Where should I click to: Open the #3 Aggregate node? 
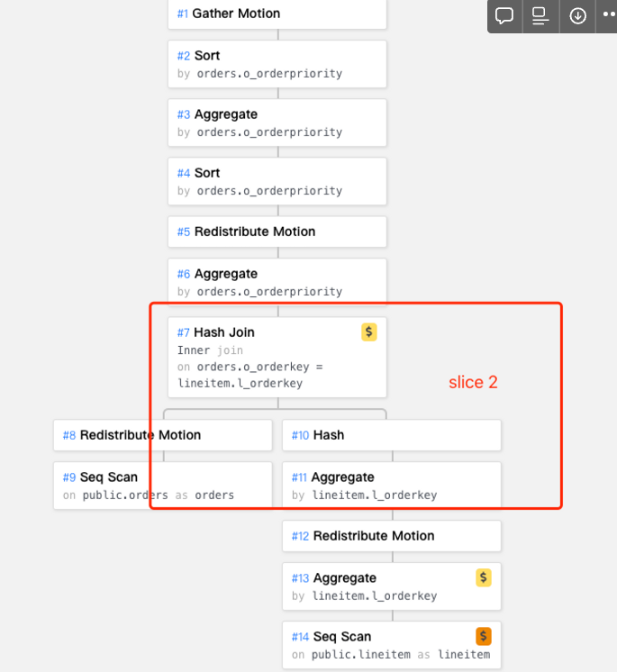point(277,123)
